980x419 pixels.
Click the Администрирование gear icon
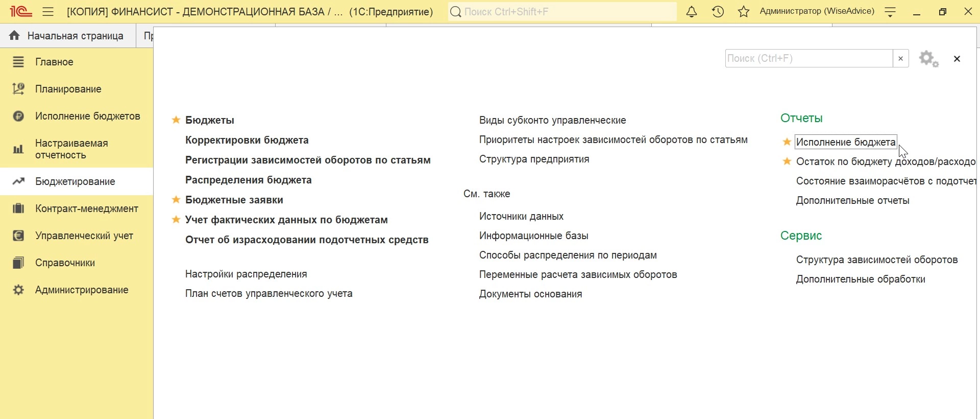click(x=18, y=290)
